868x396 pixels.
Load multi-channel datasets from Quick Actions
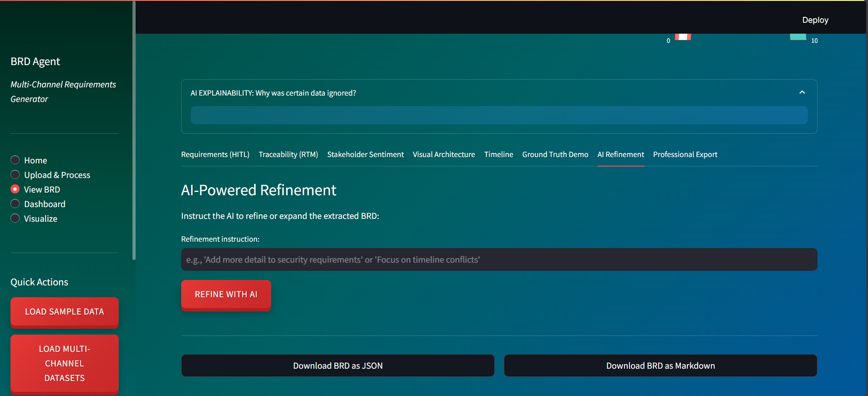(65, 363)
